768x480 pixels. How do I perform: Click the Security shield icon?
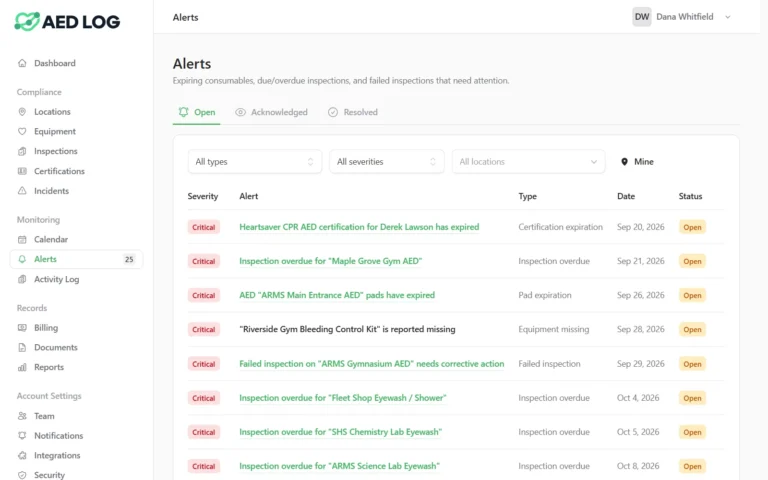tap(22, 475)
